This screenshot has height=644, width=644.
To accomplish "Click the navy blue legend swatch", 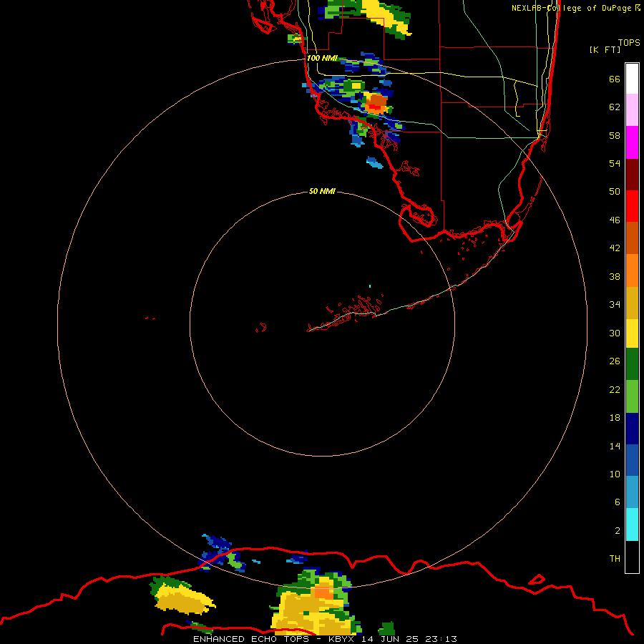I will pos(632,429).
